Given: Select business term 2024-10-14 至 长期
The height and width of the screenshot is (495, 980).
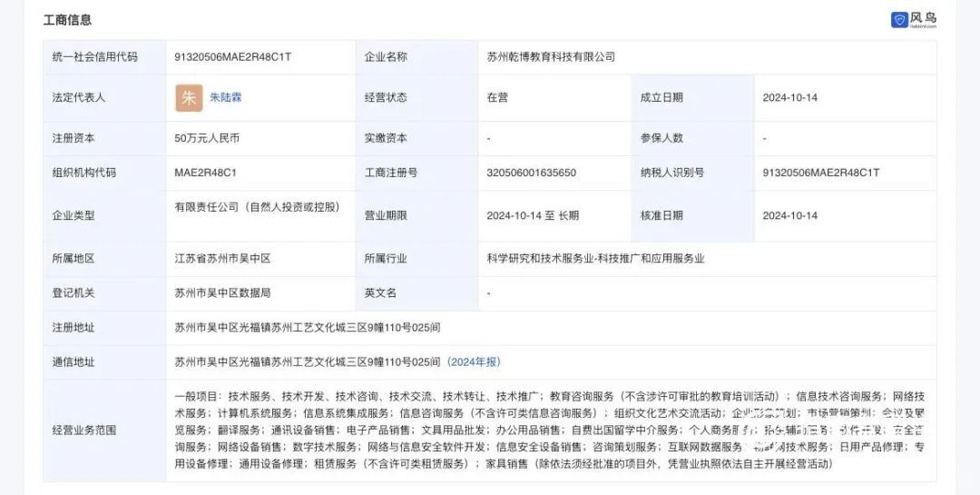Looking at the screenshot, I should [x=533, y=215].
